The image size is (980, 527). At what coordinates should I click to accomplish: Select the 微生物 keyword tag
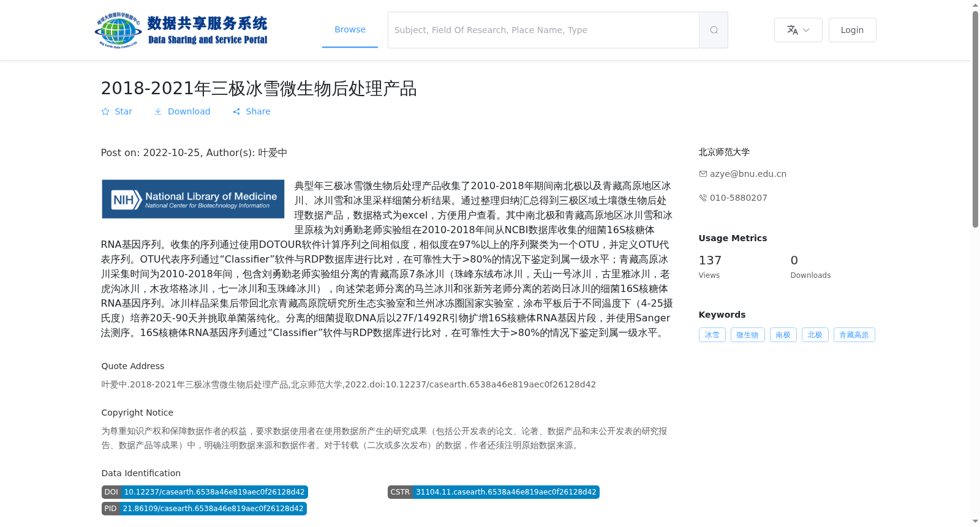point(747,335)
